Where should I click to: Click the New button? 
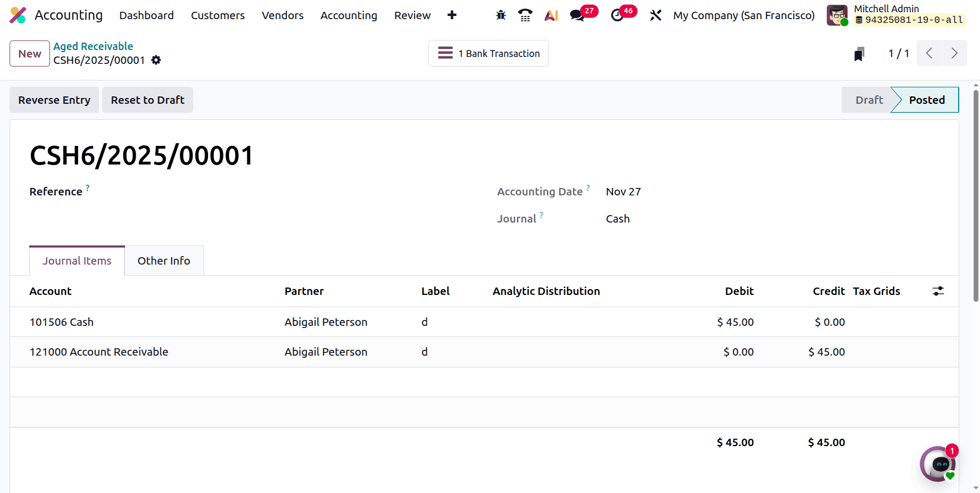tap(30, 54)
